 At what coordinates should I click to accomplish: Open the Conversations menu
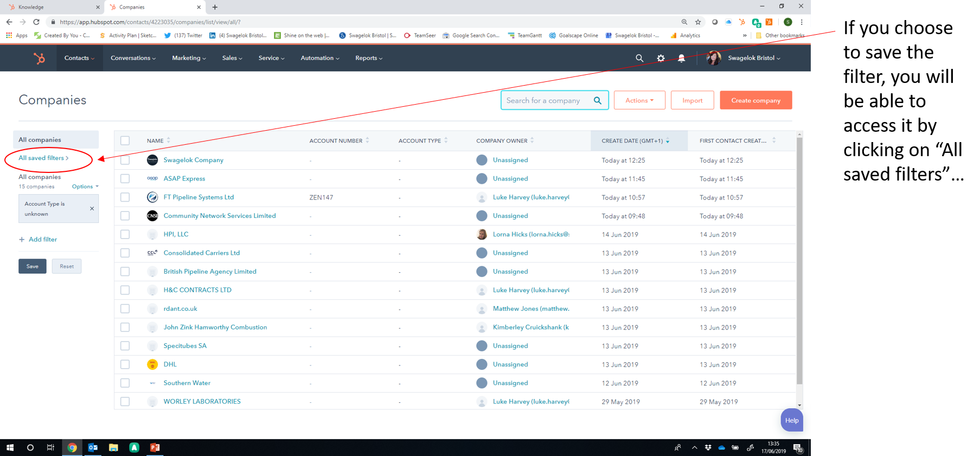coord(133,58)
